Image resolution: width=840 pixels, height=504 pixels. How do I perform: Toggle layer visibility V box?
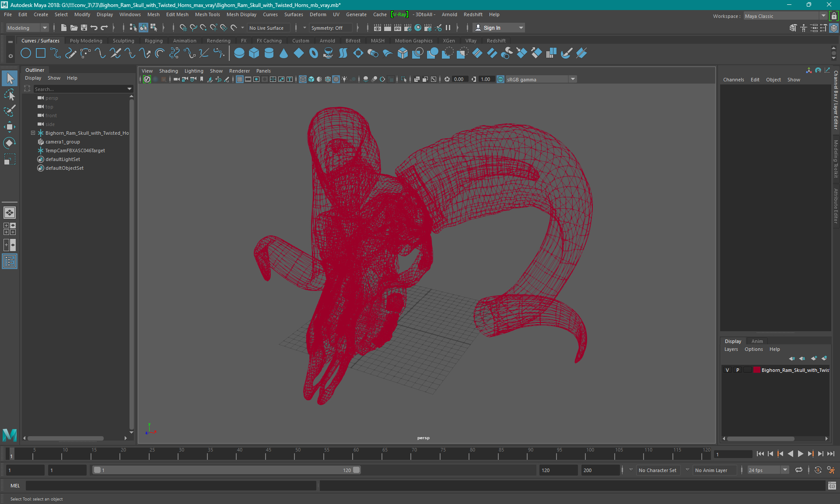[728, 370]
